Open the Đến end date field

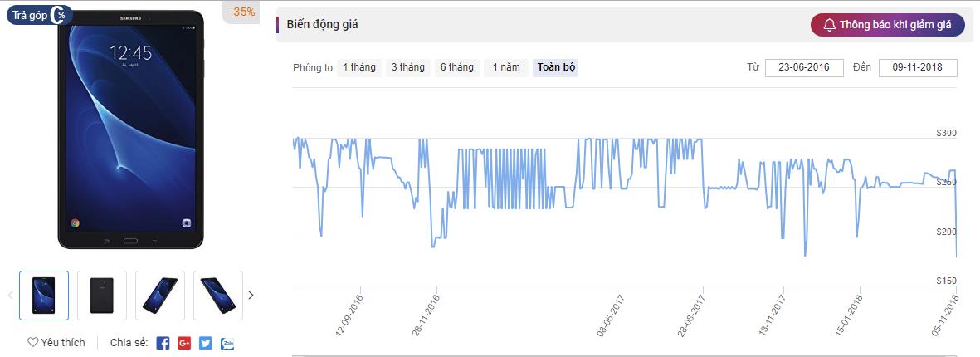pyautogui.click(x=918, y=67)
